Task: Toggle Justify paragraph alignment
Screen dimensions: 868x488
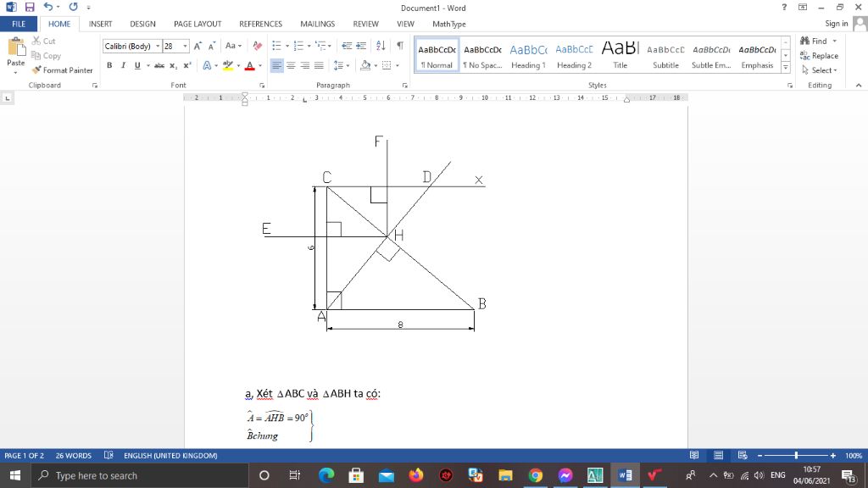Action: tap(319, 65)
